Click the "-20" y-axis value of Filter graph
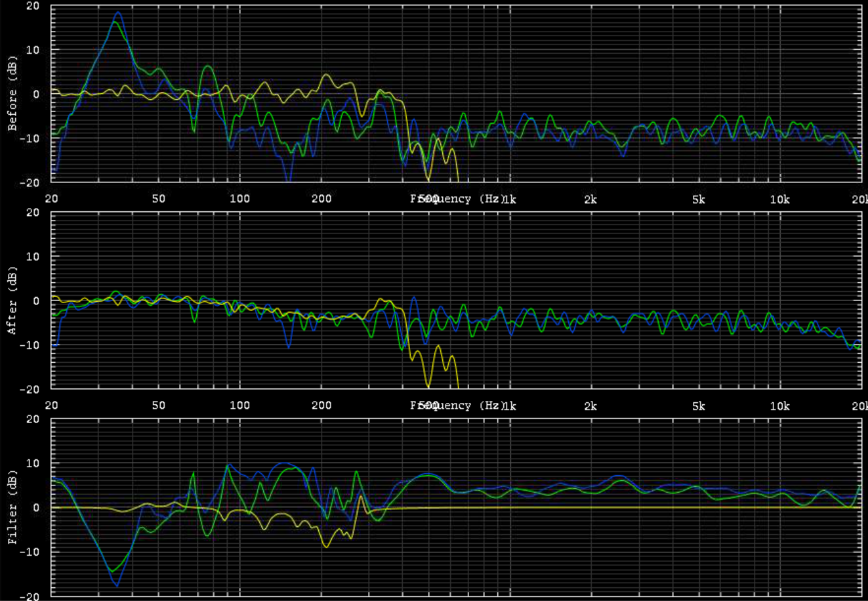Viewport: 868px width, 601px height. click(31, 596)
